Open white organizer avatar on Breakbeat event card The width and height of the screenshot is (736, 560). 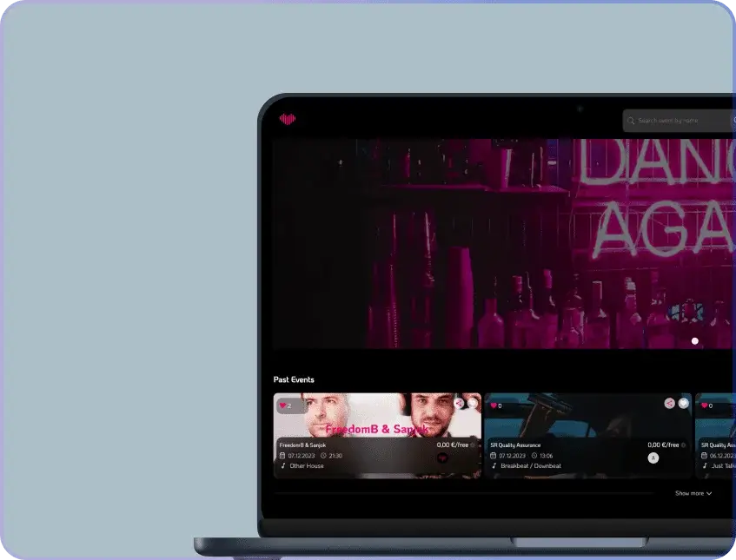[653, 458]
